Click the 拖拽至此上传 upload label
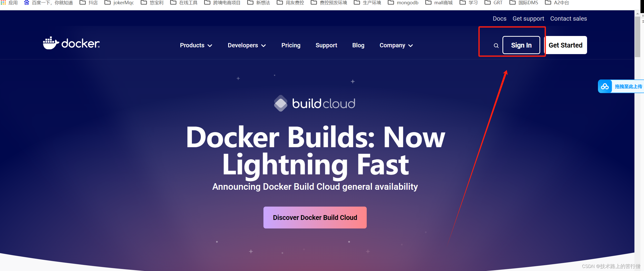The height and width of the screenshot is (271, 644). [628, 87]
